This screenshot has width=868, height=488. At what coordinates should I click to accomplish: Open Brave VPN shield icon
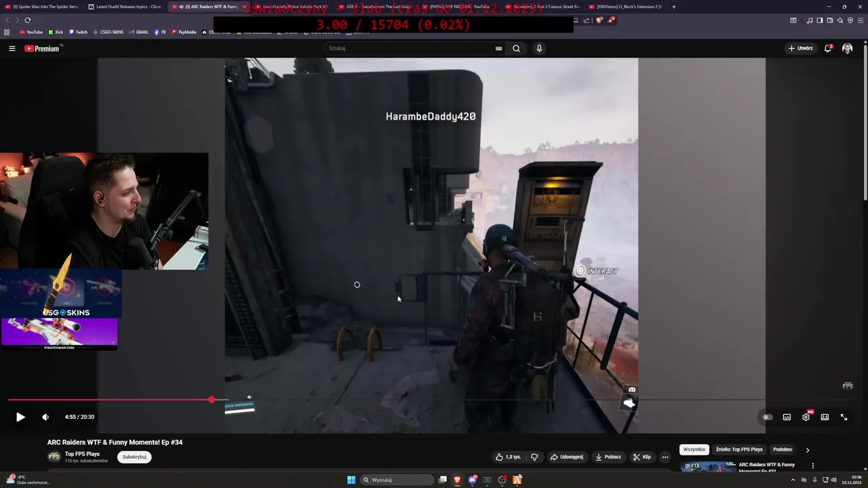click(850, 20)
